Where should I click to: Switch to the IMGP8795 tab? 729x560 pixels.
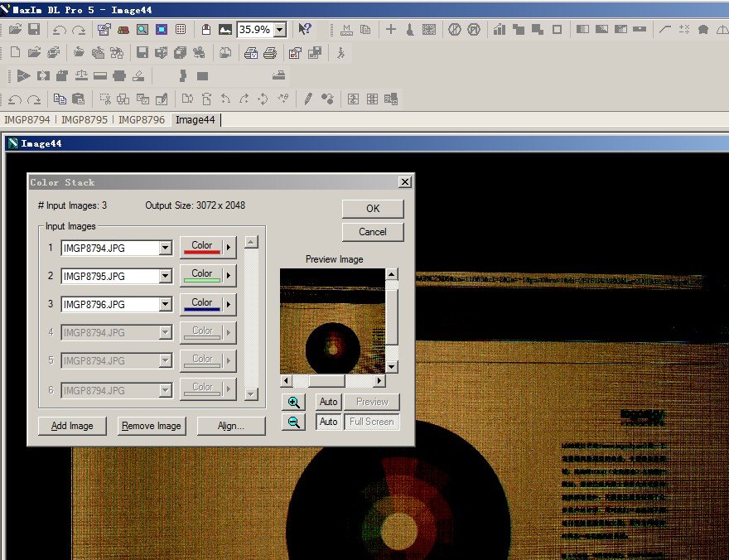coord(84,120)
